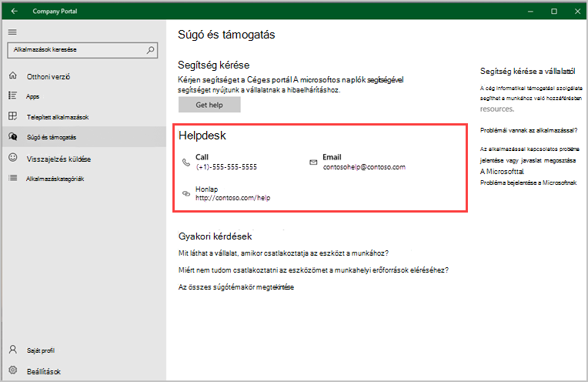Open Alkalmazáskategóriák in sidebar
This screenshot has height=382, width=588.
point(84,179)
